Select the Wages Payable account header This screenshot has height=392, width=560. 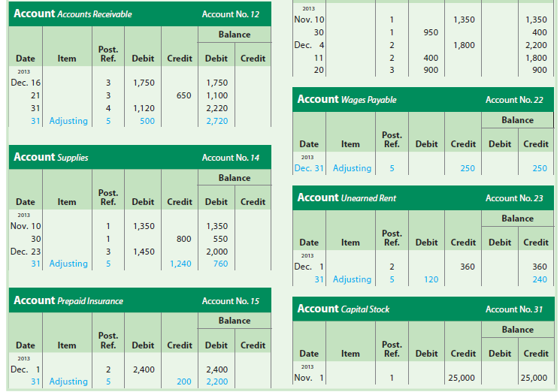(x=347, y=100)
